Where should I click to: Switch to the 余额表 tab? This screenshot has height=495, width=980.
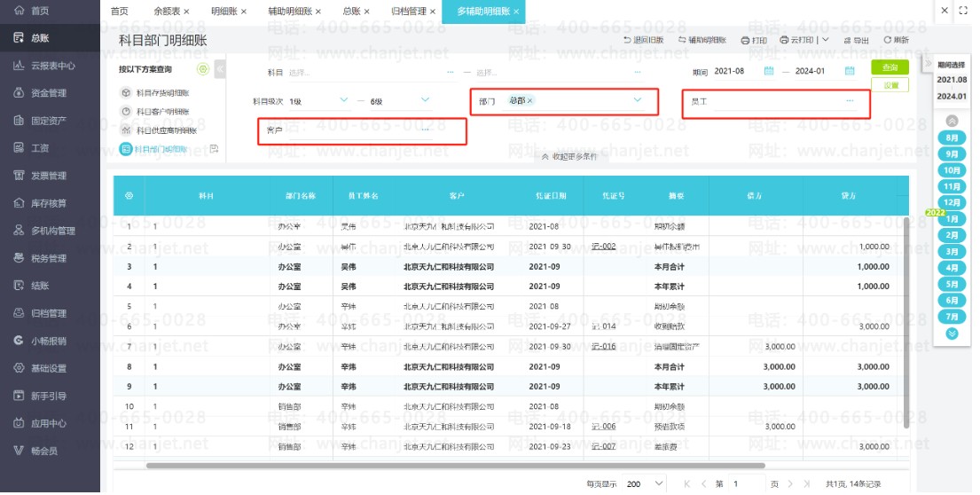(x=166, y=12)
